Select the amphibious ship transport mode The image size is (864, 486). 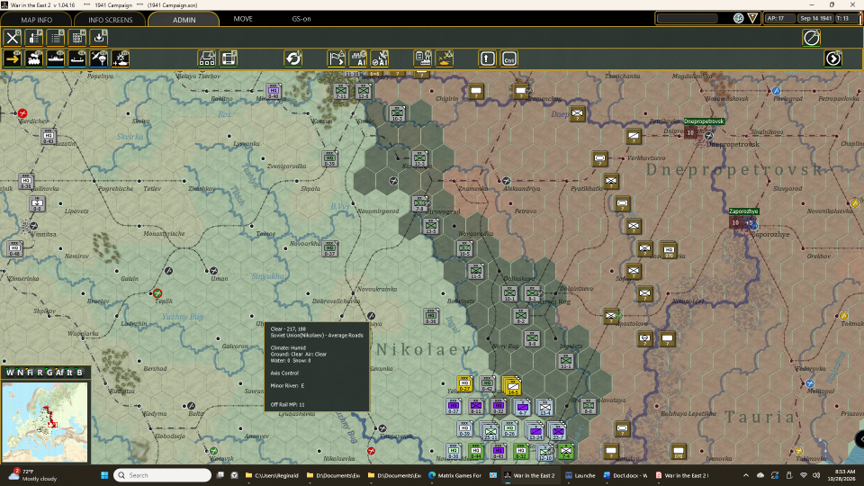(77, 58)
